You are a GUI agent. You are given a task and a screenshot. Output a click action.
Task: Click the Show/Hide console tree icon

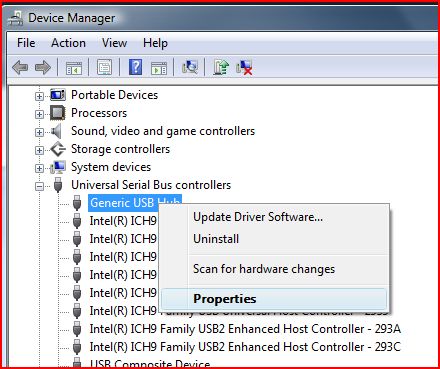click(x=74, y=68)
